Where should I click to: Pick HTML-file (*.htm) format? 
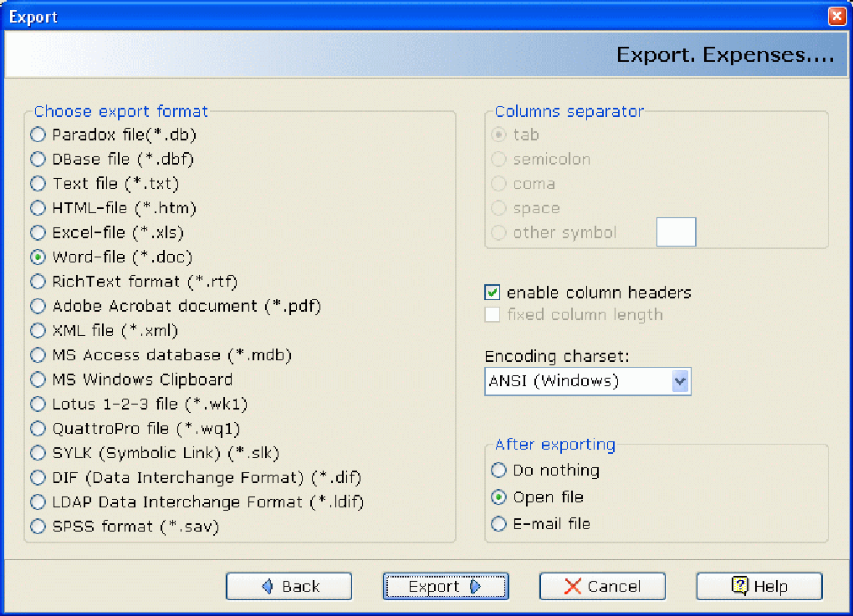[x=38, y=208]
